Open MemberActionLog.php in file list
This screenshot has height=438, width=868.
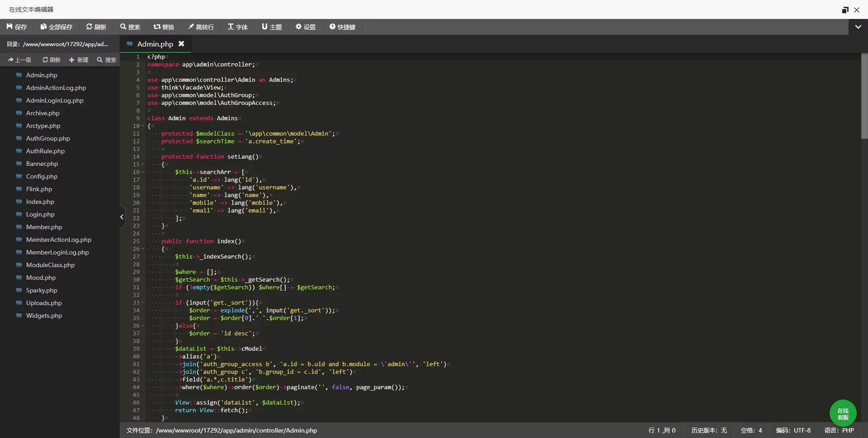point(60,240)
